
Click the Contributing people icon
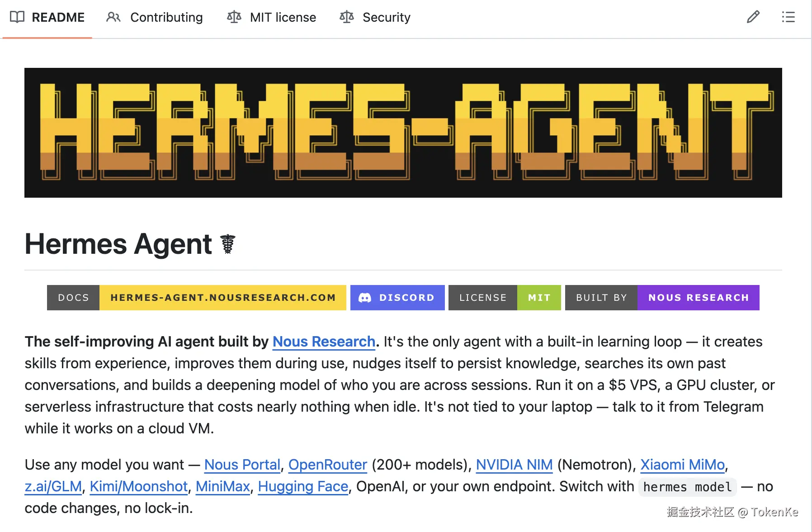click(113, 17)
